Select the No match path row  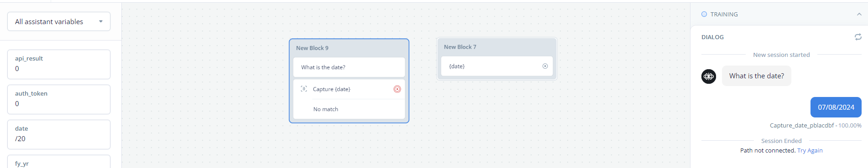coord(349,109)
